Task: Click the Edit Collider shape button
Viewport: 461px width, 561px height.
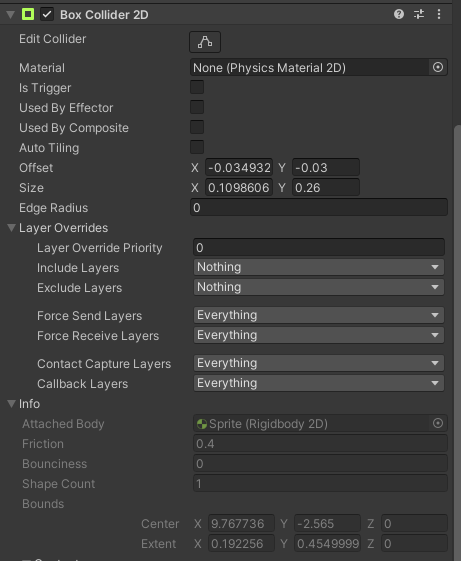Action: pos(205,42)
